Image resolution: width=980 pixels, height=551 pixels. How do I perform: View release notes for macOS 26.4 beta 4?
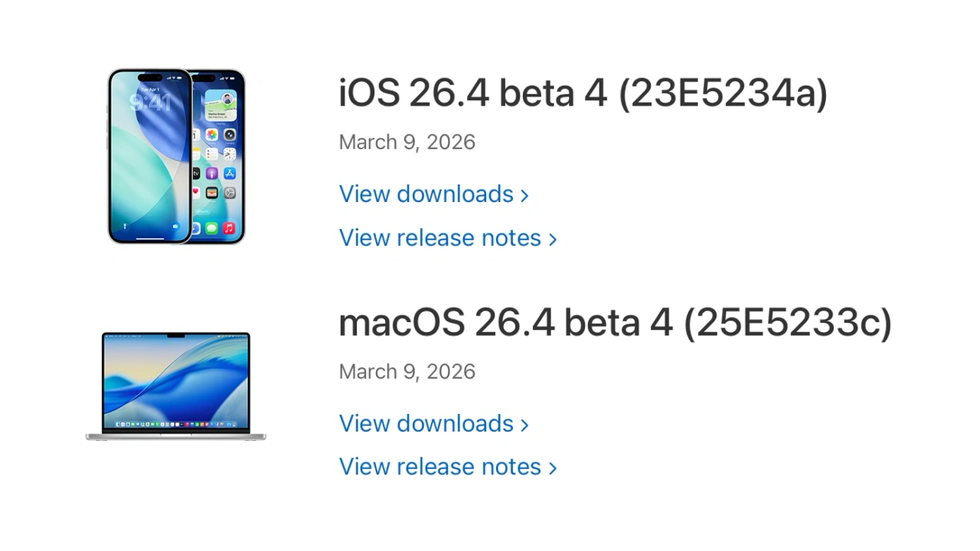tap(440, 467)
